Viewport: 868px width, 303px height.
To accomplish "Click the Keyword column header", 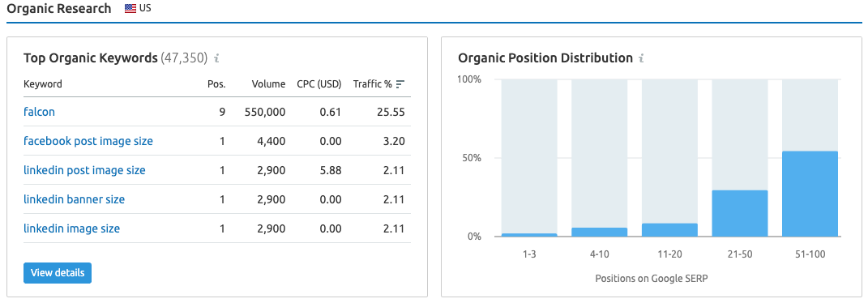I will 43,84.
